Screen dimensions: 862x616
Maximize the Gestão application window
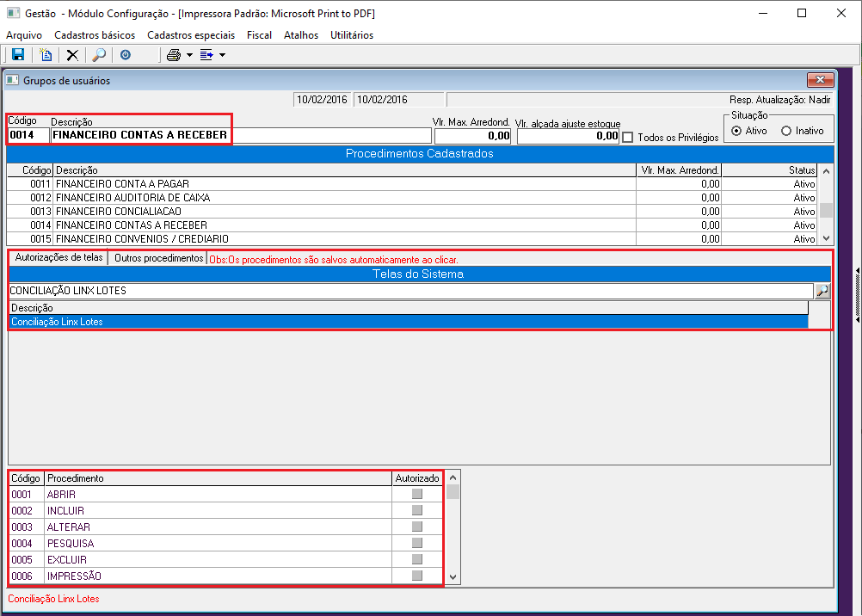click(802, 13)
